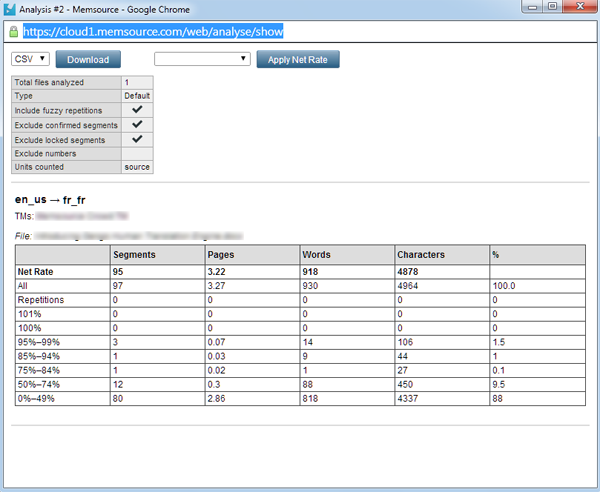The width and height of the screenshot is (600, 492).
Task: Open the CSV format dropdown
Action: (x=30, y=59)
